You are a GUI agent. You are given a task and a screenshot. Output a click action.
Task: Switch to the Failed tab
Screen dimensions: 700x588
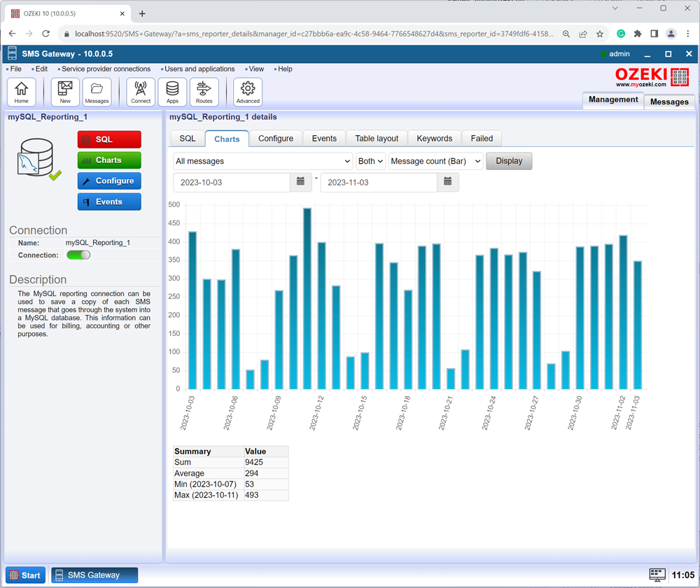[482, 139]
